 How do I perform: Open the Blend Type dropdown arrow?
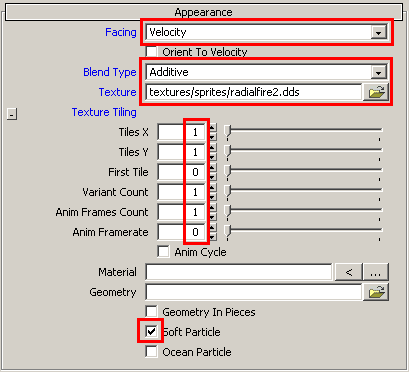[x=378, y=72]
